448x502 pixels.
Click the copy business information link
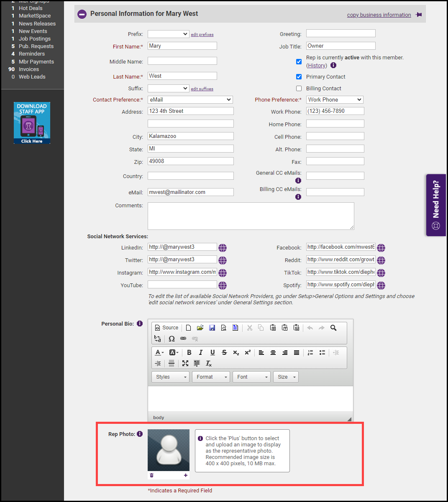(379, 15)
